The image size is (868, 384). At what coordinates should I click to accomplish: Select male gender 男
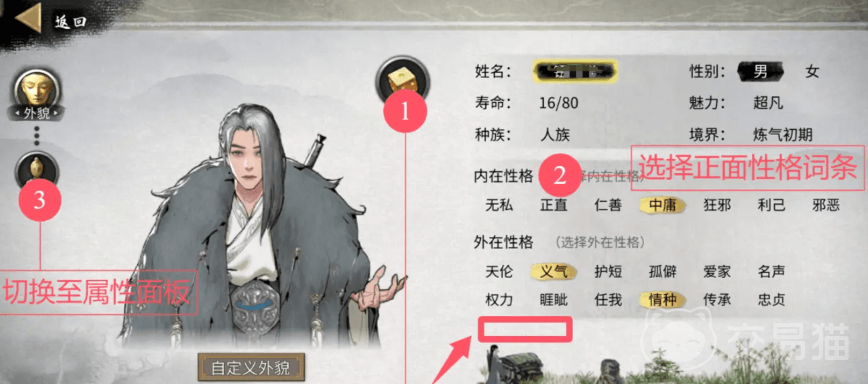click(x=760, y=71)
